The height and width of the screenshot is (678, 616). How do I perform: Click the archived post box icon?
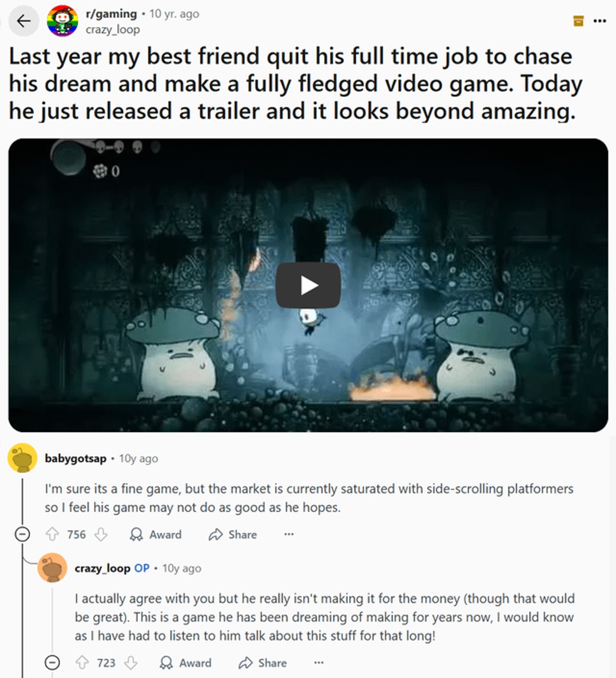(x=578, y=21)
